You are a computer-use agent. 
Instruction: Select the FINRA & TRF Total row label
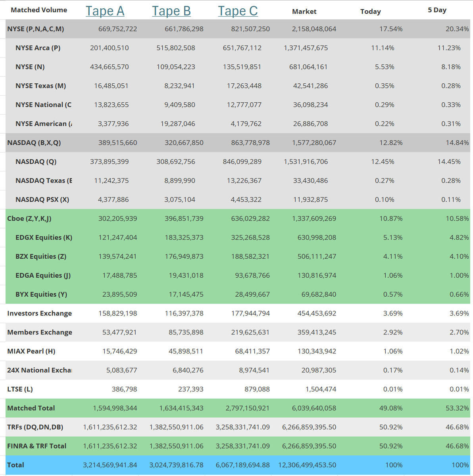pos(37,446)
